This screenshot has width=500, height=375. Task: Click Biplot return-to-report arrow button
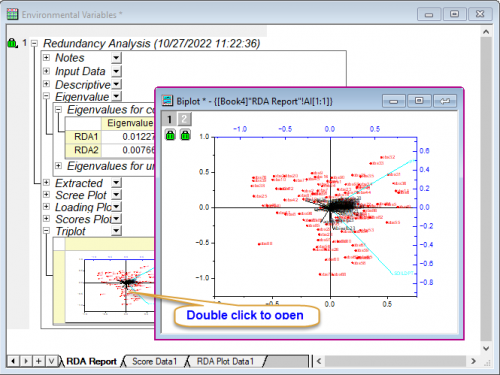pyautogui.click(x=445, y=101)
